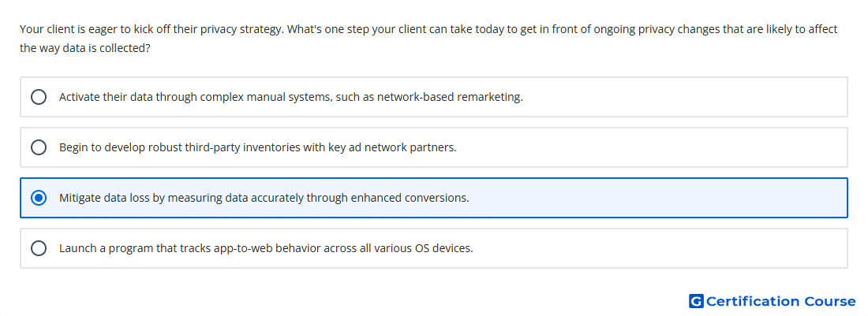The image size is (868, 316).
Task: Click the blank area of the remarketing answer card
Action: 685,97
